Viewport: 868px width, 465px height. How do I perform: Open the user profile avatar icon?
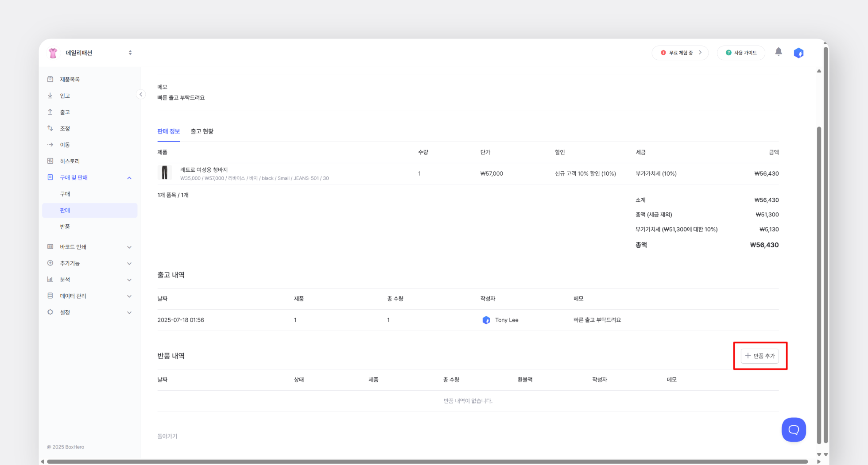tap(798, 53)
